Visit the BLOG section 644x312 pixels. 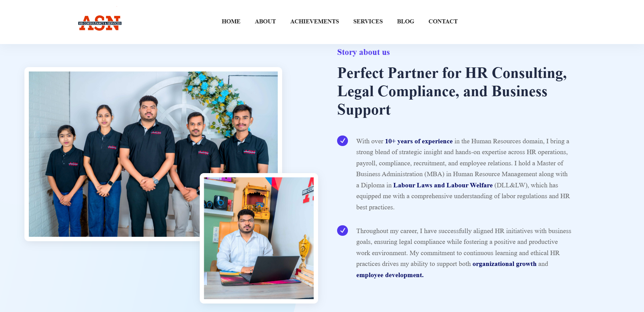click(x=406, y=21)
